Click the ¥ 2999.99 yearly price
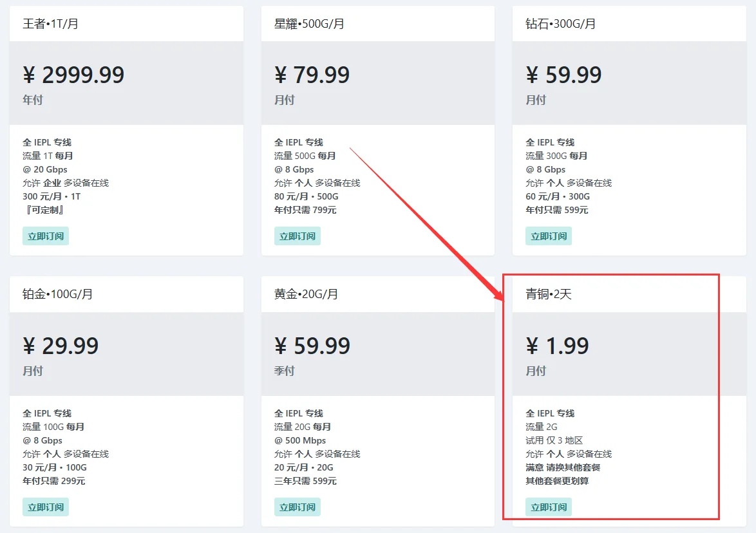 coord(73,75)
